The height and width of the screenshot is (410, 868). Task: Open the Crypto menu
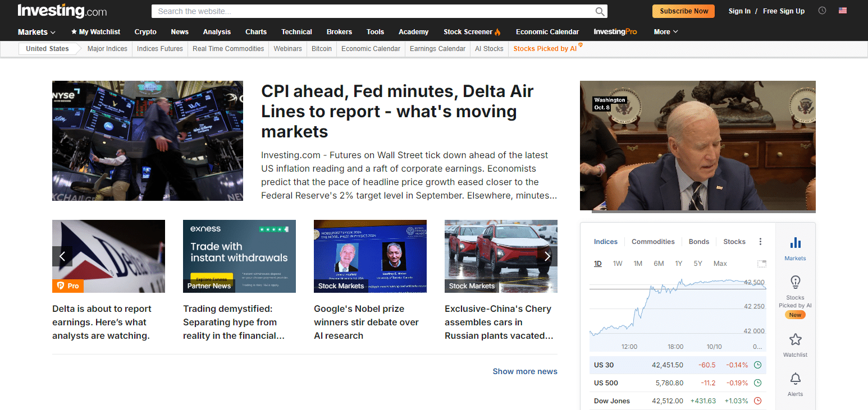pyautogui.click(x=145, y=32)
